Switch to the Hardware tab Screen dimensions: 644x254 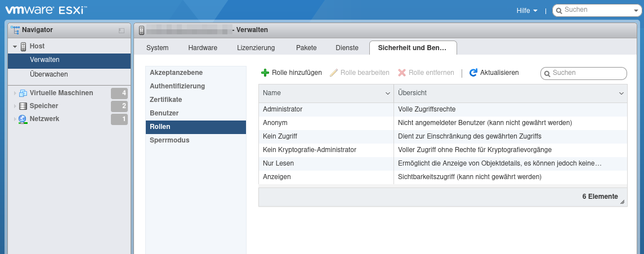tap(203, 48)
